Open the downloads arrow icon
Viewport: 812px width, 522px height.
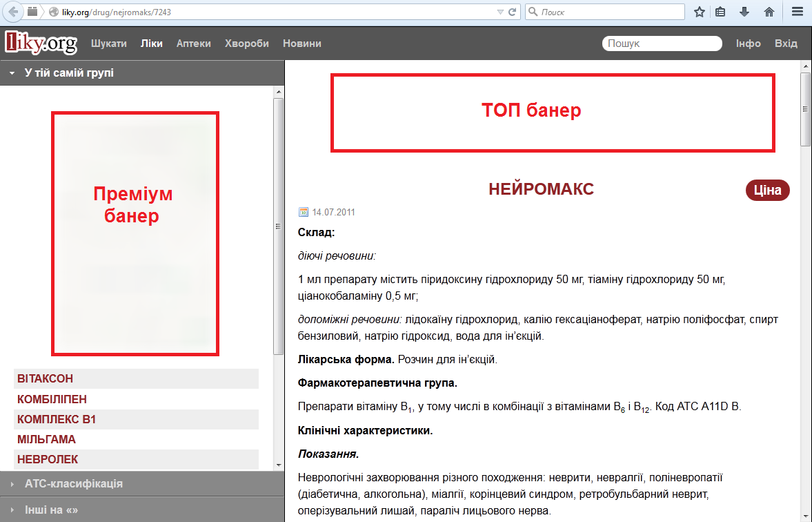point(744,12)
